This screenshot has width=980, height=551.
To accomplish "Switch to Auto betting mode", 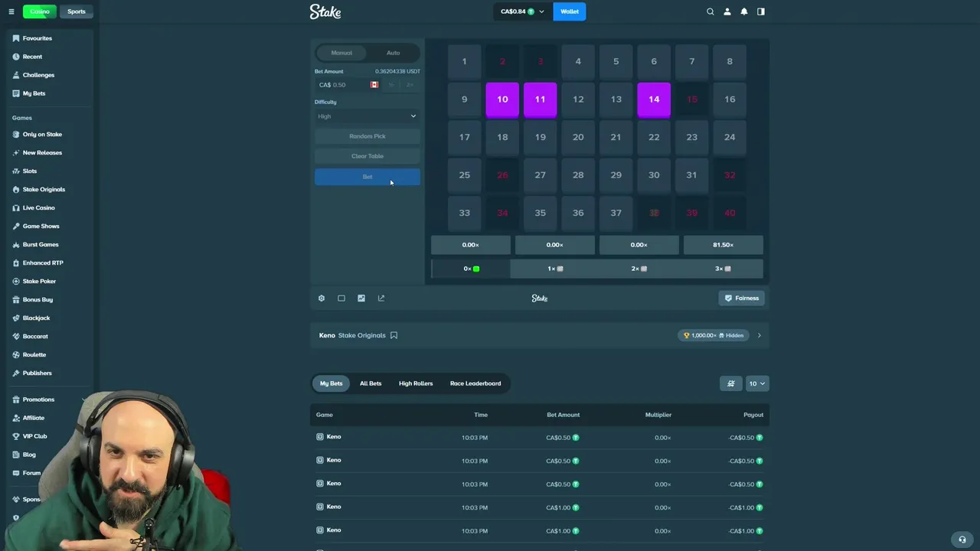I will 393,53.
